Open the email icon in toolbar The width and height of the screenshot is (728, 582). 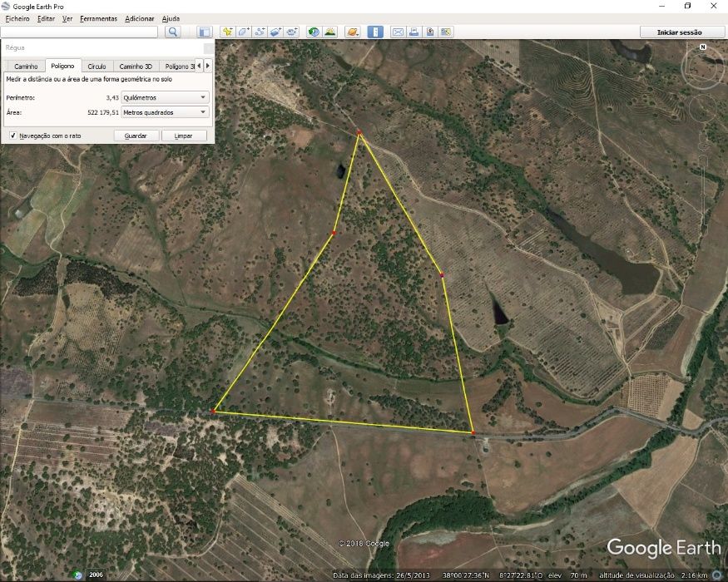(398, 32)
